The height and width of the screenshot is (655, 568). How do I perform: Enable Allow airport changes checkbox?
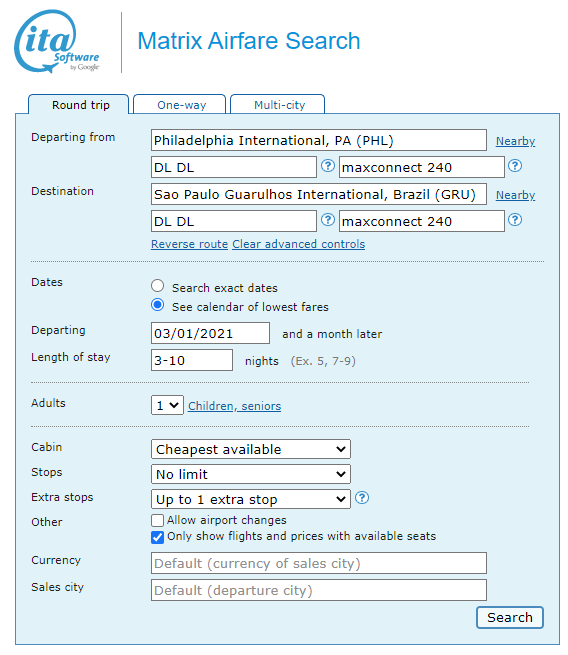point(157,520)
